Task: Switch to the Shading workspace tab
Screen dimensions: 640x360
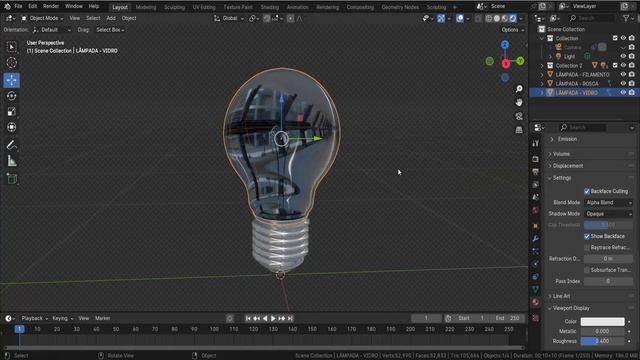Action: pyautogui.click(x=270, y=7)
